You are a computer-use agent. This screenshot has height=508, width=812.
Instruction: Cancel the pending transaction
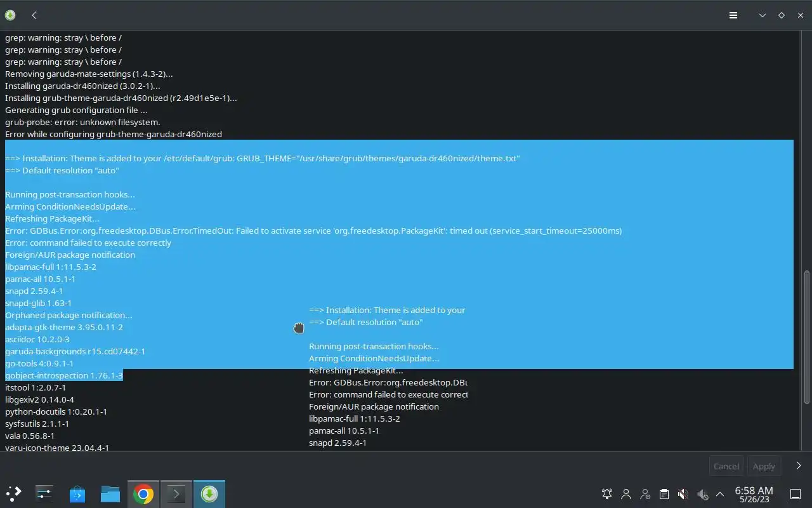(726, 466)
